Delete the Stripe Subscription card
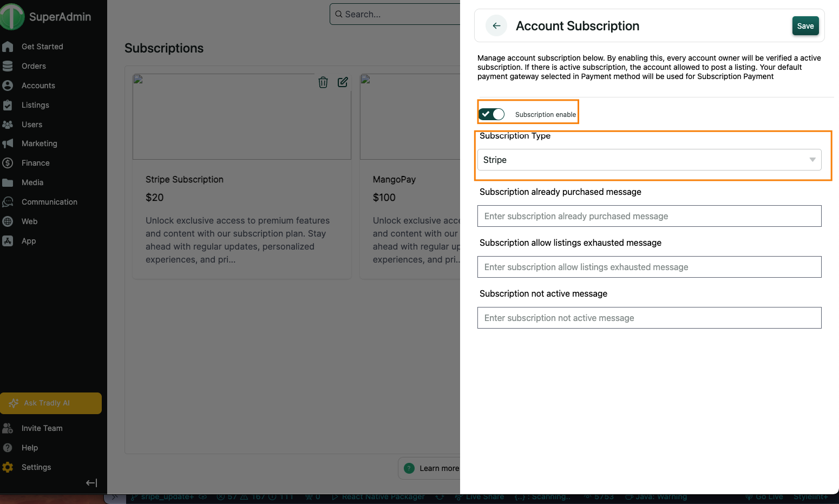This screenshot has width=839, height=504. [x=323, y=82]
